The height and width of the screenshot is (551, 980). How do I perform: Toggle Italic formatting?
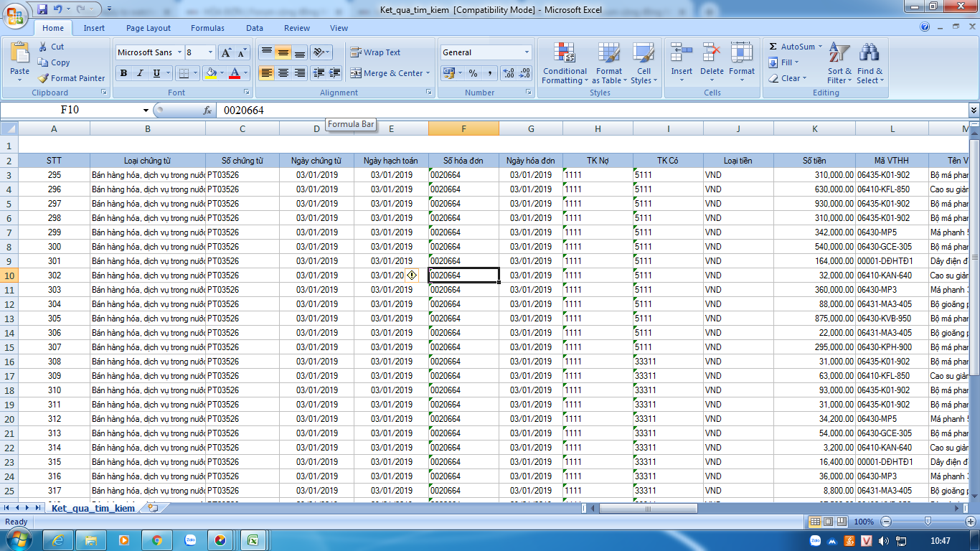pos(140,73)
